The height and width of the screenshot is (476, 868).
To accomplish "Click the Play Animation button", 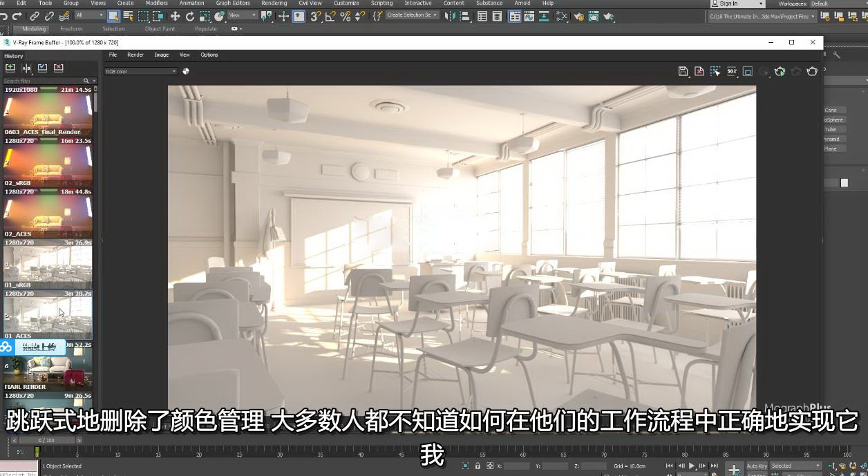I will click(692, 466).
